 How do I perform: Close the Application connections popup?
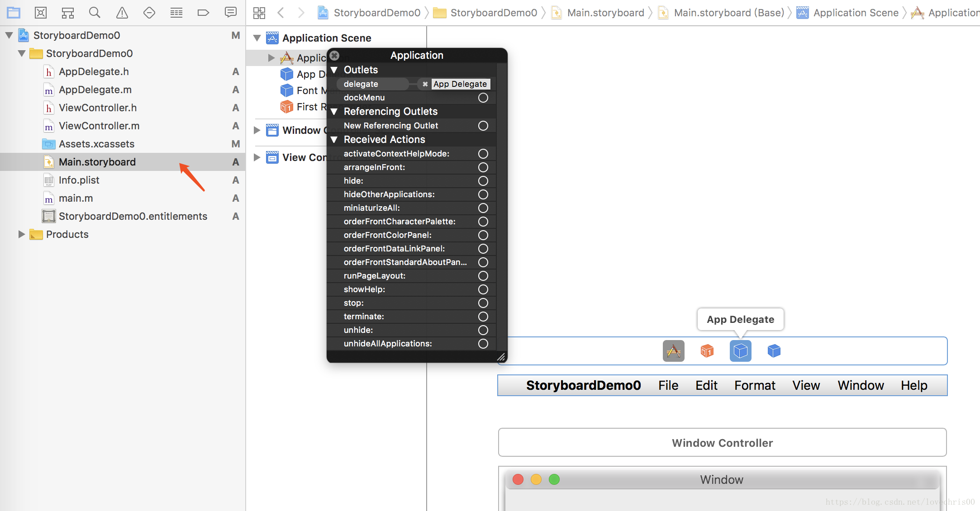tap(334, 56)
